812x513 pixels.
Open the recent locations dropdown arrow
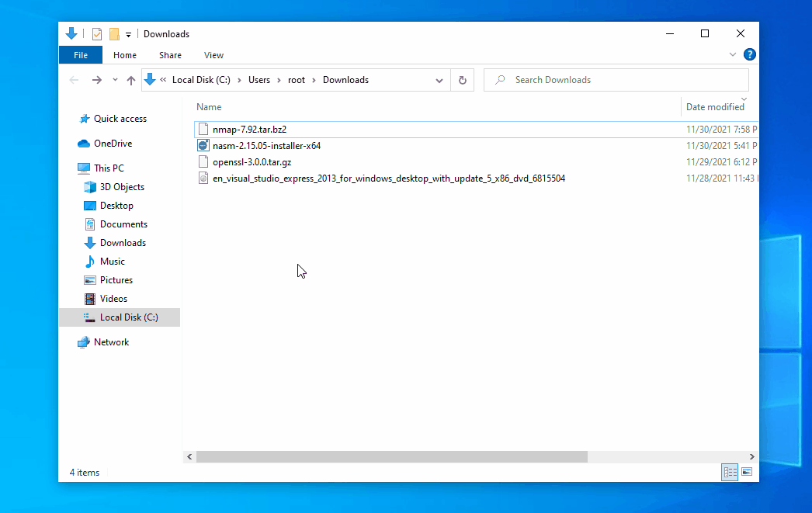(x=115, y=80)
